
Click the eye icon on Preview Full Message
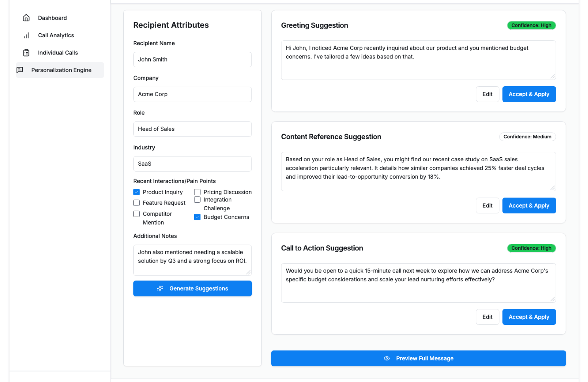pyautogui.click(x=387, y=358)
